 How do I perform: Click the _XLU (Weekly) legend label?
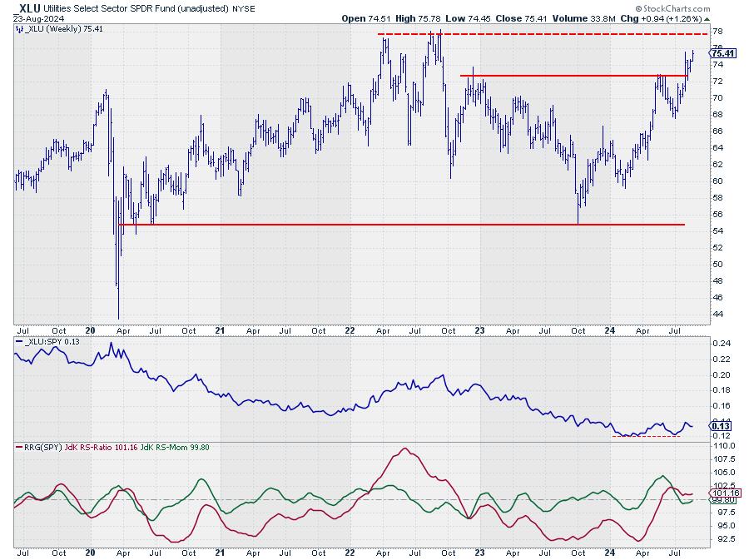tap(50, 28)
